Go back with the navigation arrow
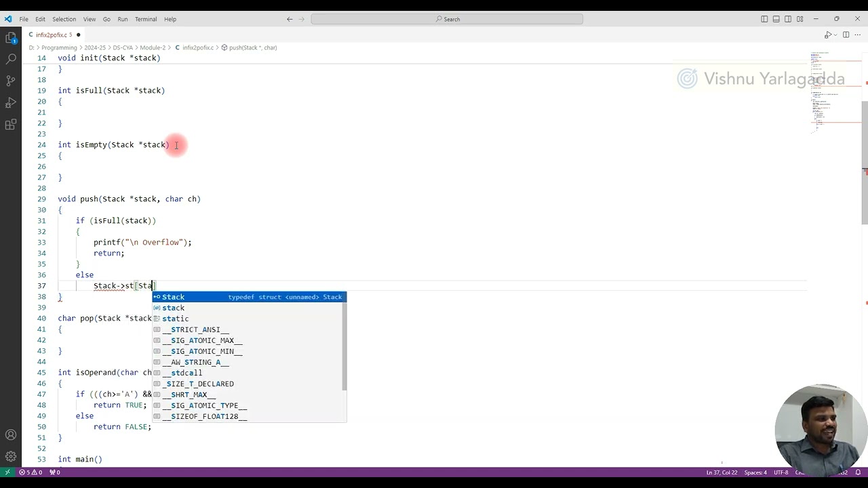 [x=290, y=19]
